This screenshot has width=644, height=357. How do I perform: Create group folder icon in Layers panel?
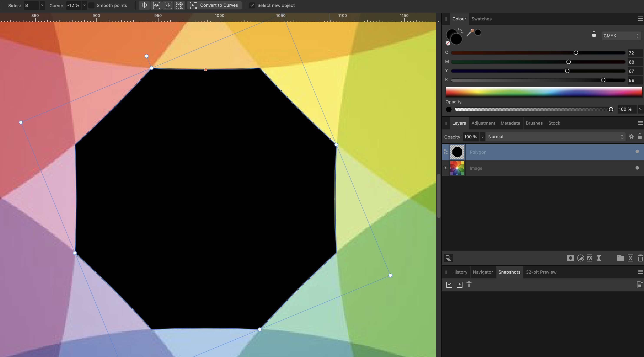pos(620,258)
